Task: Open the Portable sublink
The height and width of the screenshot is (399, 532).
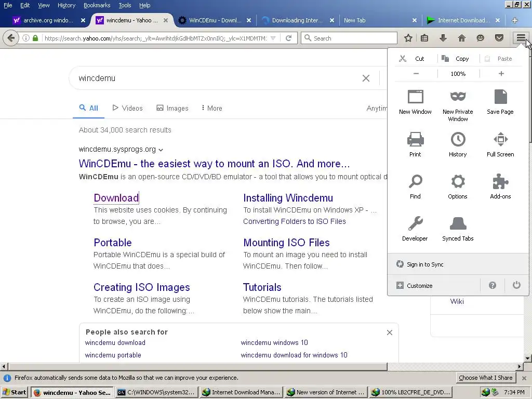Action: pyautogui.click(x=113, y=243)
